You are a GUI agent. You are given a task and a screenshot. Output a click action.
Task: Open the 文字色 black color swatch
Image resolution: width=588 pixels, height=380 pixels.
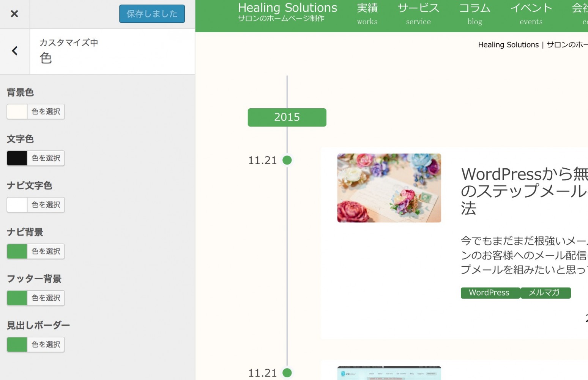point(17,158)
